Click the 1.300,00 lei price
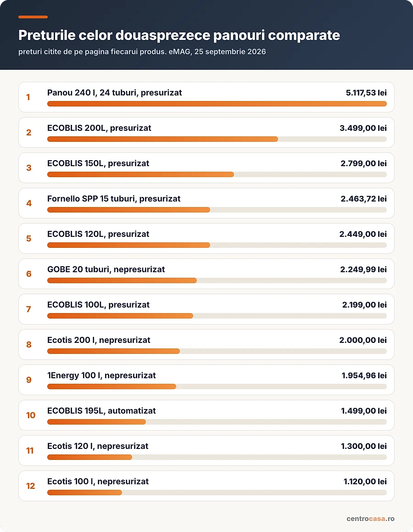 pyautogui.click(x=364, y=446)
